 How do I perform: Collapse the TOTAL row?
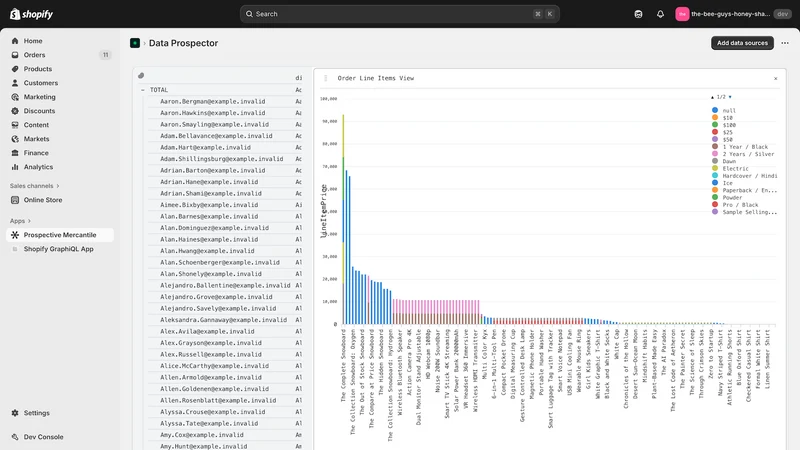(143, 90)
